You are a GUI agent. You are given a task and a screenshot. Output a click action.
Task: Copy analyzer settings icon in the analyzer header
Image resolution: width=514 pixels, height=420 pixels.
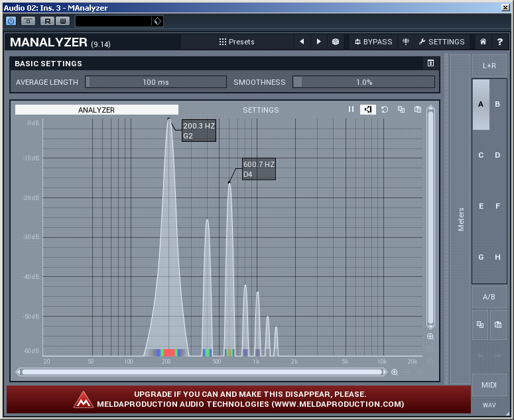point(401,109)
